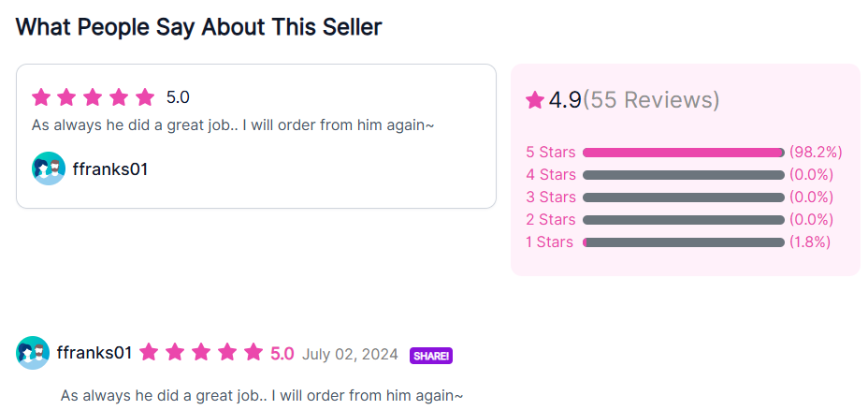Screen dimensions: 868x410
Task: Open ffranks01 username beside July review
Action: [x=94, y=352]
